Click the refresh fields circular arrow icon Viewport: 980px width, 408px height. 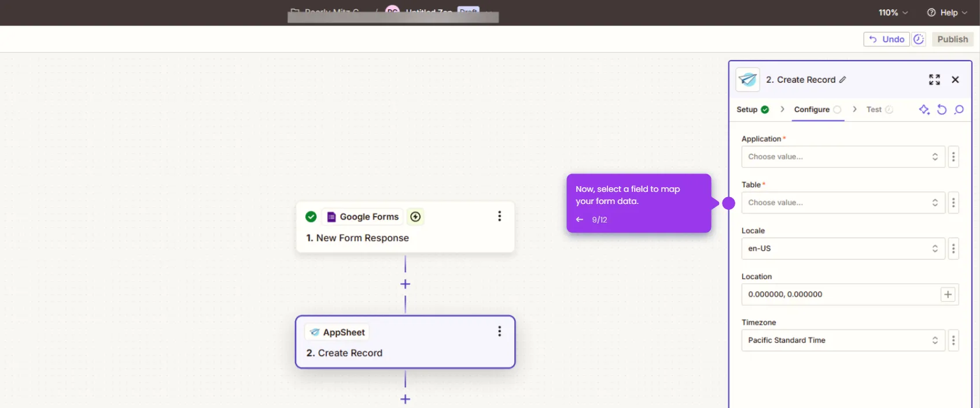point(942,109)
